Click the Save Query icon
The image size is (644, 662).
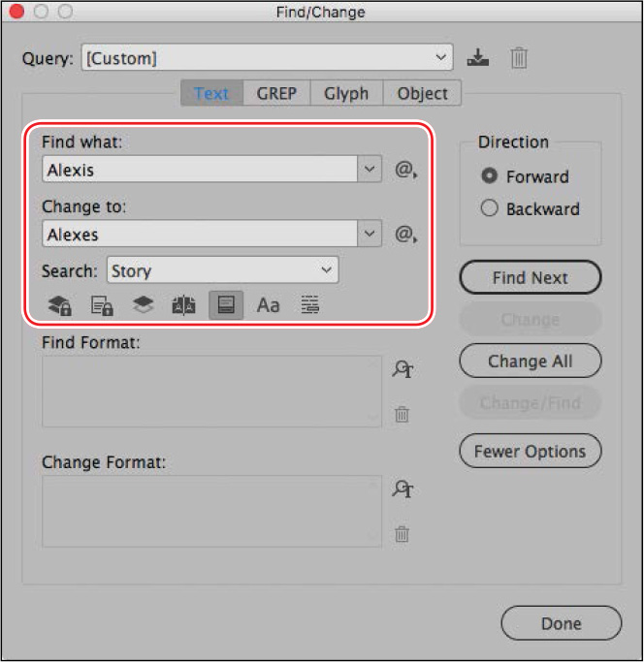click(478, 58)
